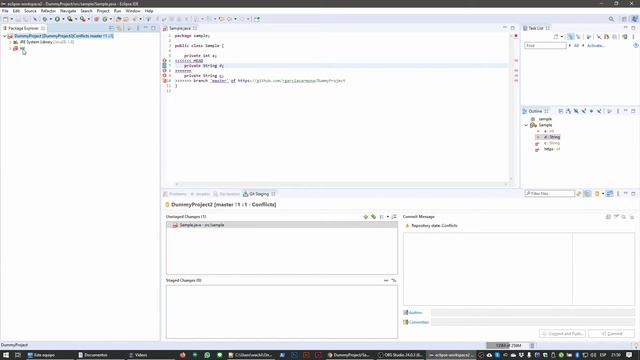Open the Project menu
640x360 pixels.
tap(103, 11)
